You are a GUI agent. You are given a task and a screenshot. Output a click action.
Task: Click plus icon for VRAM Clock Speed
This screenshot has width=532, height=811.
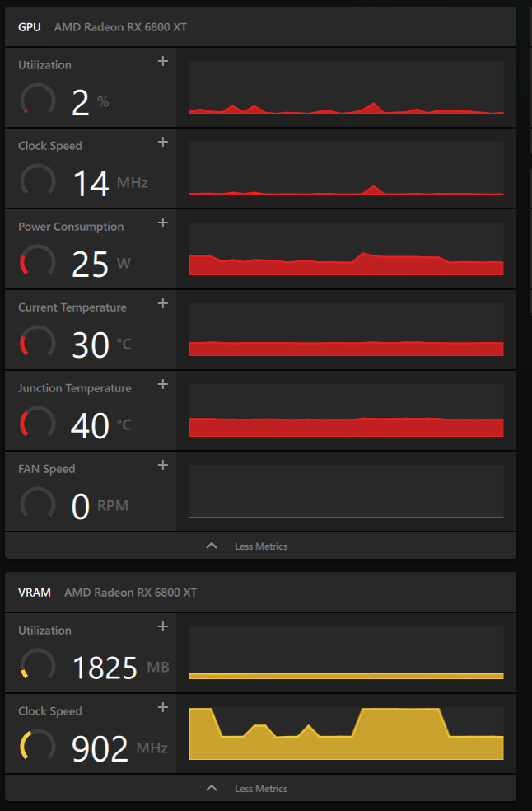click(x=163, y=707)
